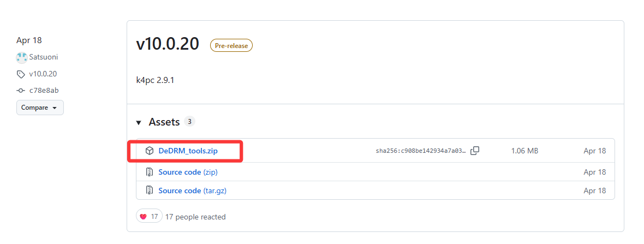The image size is (644, 244).
Task: Click the tag icon beside v10.0.20
Action: coord(21,74)
